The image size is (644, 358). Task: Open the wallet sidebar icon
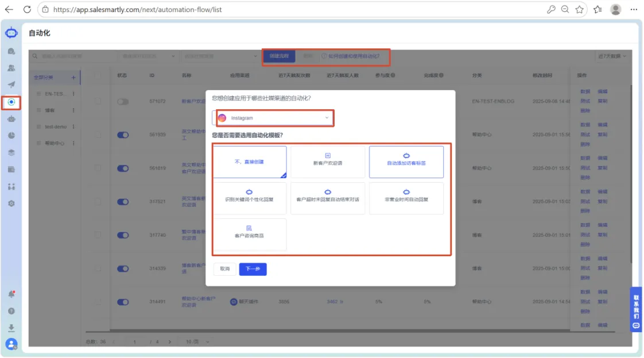pos(11,170)
